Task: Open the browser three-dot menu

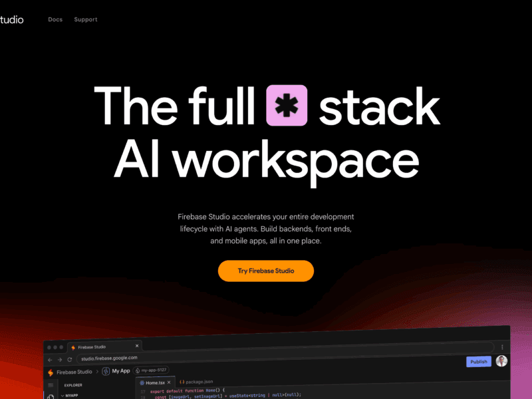Action: (x=502, y=347)
